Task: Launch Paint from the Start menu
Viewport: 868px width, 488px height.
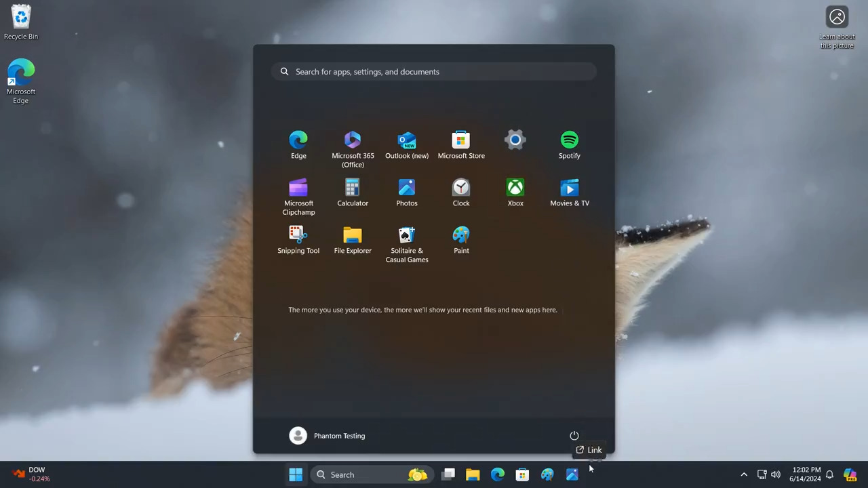Action: [461, 241]
